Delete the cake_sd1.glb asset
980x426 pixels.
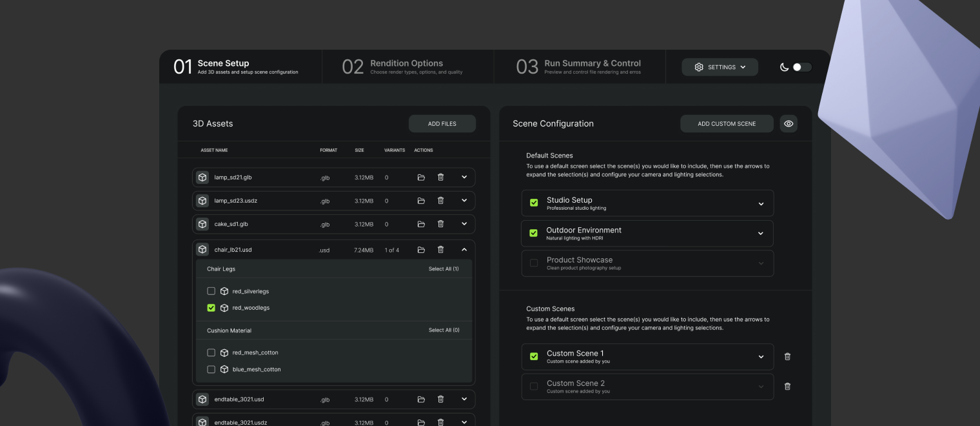point(440,224)
